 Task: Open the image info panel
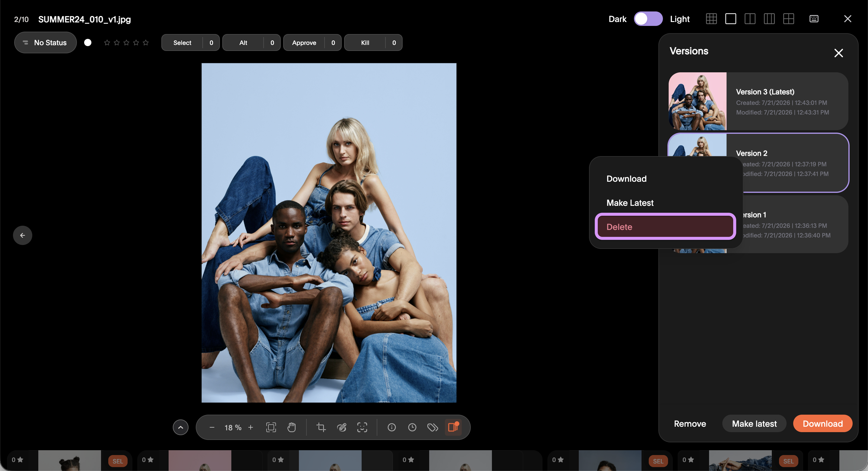pos(391,427)
